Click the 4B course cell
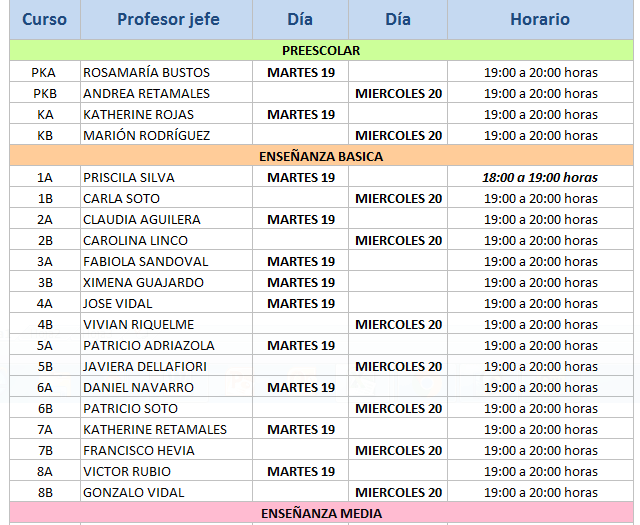 click(x=45, y=324)
